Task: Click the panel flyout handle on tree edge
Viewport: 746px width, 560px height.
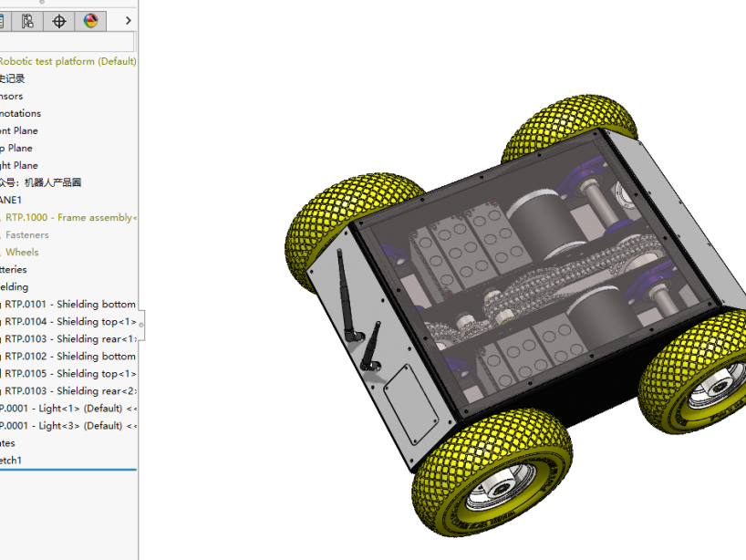Action: click(x=141, y=323)
